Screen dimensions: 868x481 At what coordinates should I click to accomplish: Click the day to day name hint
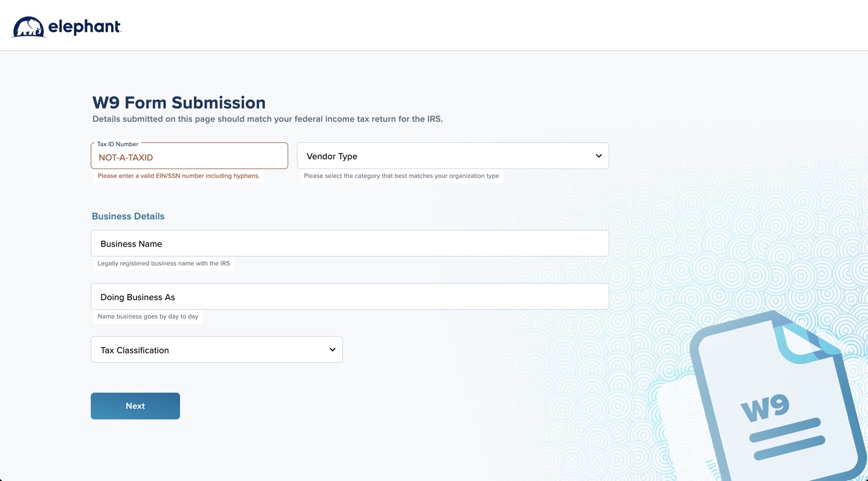pyautogui.click(x=148, y=317)
